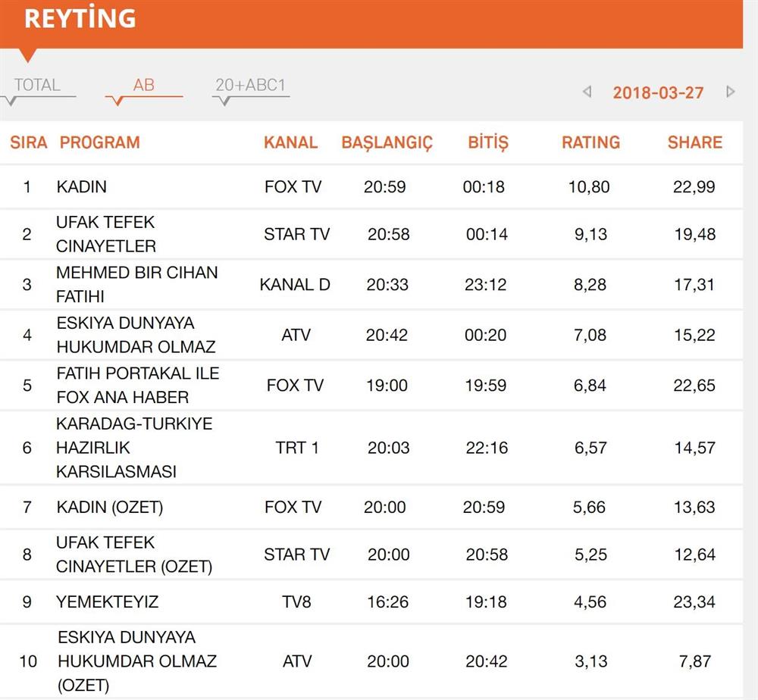Open the 20+ABC1 tab
This screenshot has height=700, width=758.
click(x=251, y=86)
